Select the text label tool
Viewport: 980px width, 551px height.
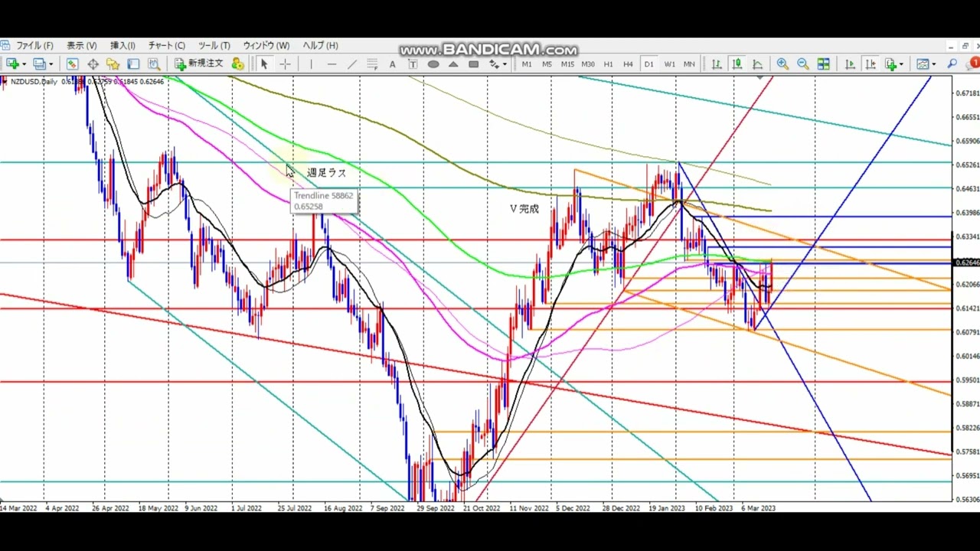[x=392, y=64]
